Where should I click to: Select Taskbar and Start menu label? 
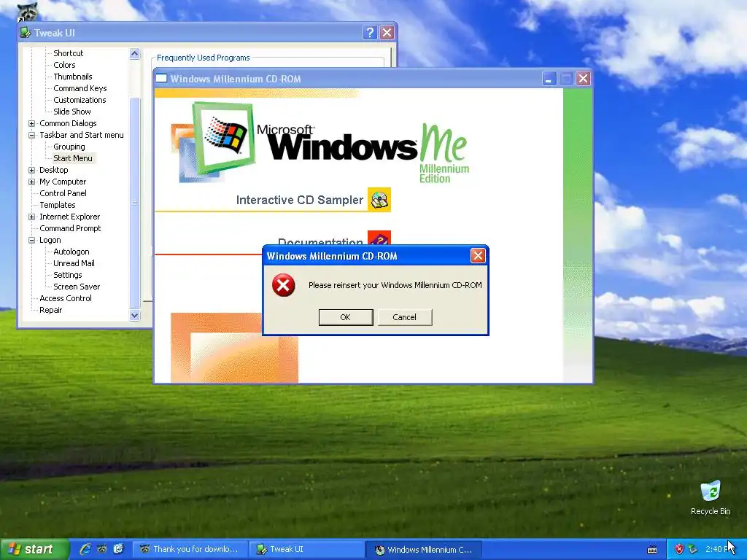coord(82,135)
